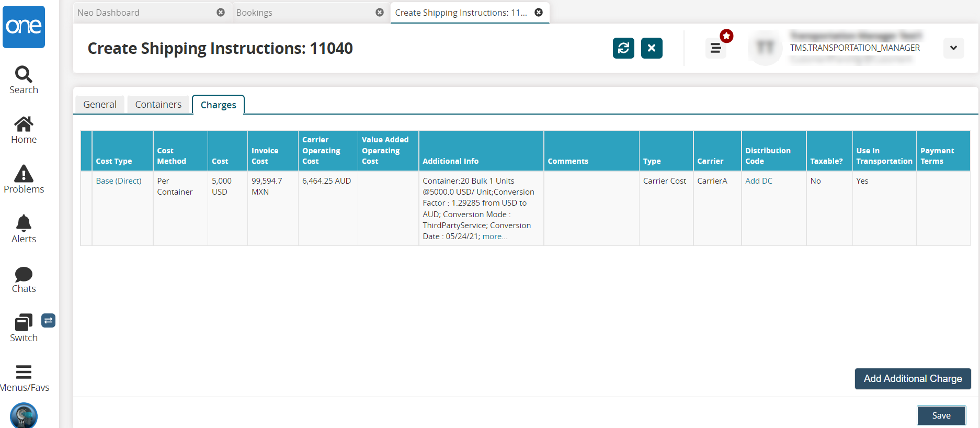The image size is (980, 428).
Task: Click the Use In Transportation header
Action: point(884,151)
